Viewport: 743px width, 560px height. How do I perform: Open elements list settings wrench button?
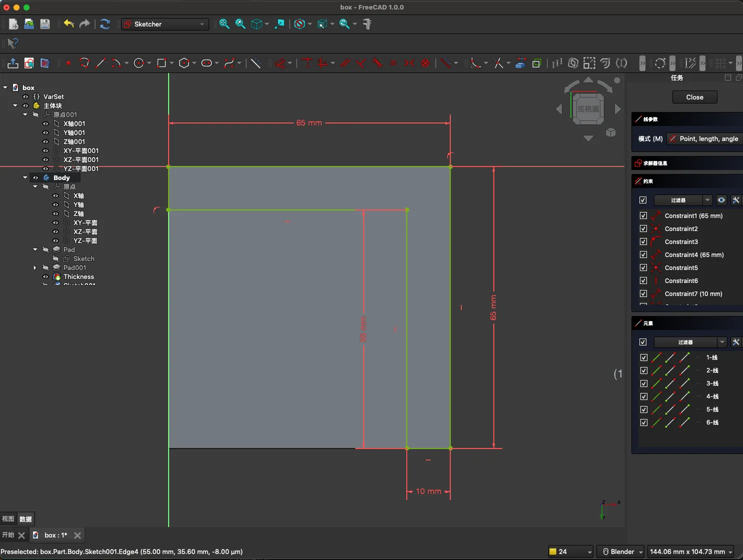[736, 342]
